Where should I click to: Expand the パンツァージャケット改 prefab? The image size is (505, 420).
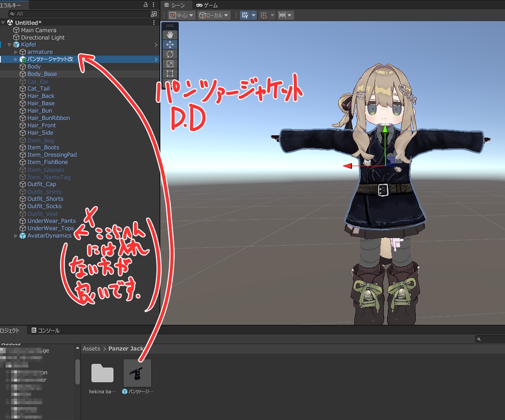[x=16, y=59]
